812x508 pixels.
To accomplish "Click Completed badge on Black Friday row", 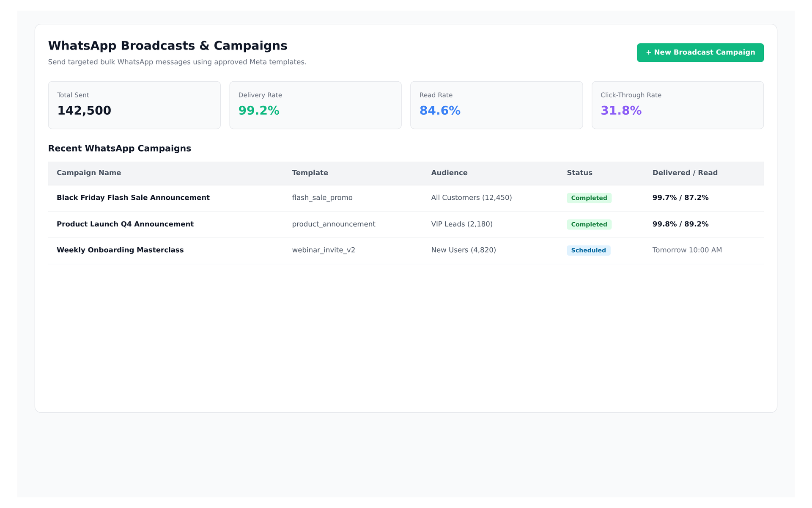I will pos(589,198).
